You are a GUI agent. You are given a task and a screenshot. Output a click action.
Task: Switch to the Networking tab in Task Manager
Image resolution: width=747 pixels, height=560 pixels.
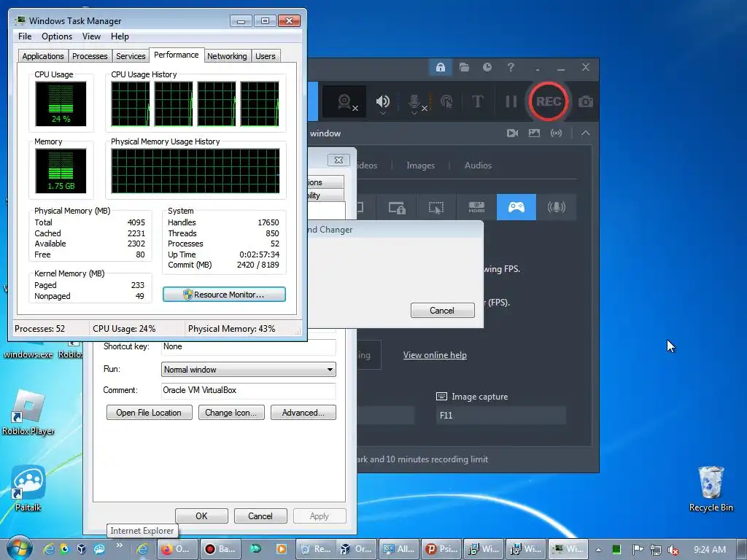pos(227,56)
